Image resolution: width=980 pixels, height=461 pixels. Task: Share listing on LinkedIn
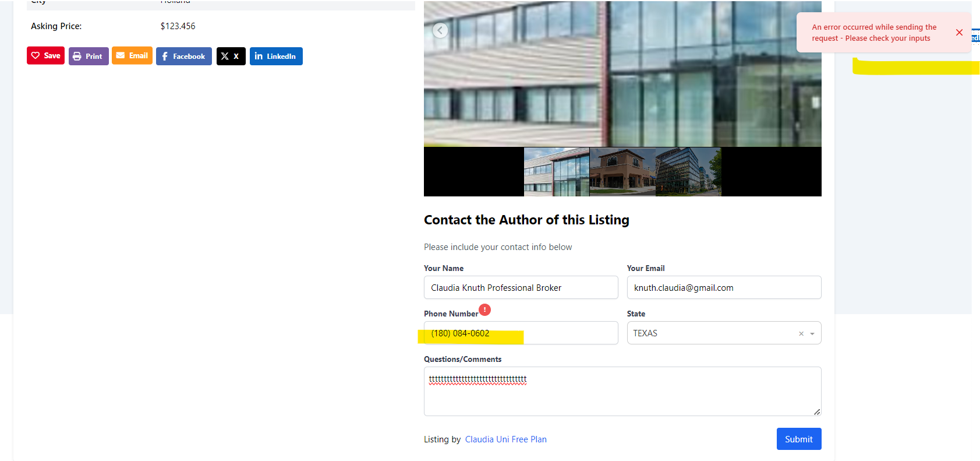click(276, 57)
